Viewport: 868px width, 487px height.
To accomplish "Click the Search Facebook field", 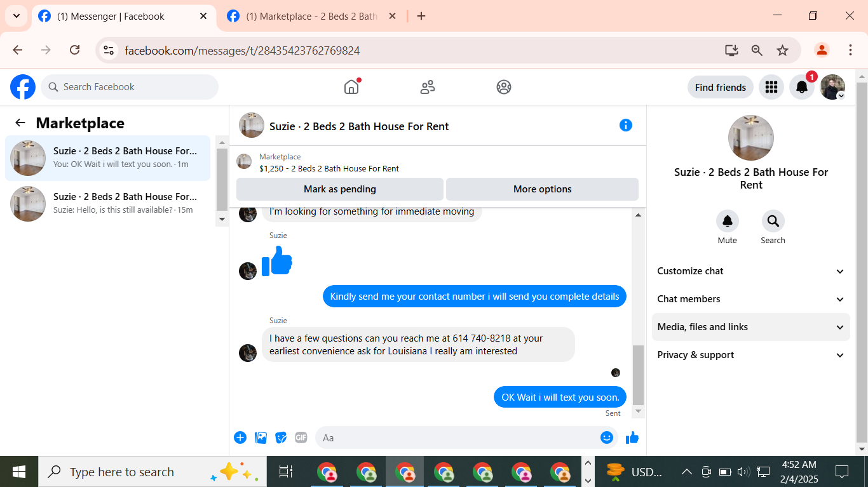I will 130,87.
